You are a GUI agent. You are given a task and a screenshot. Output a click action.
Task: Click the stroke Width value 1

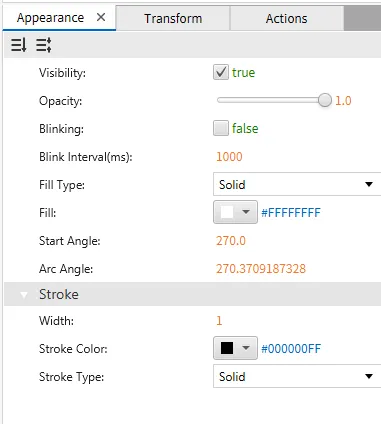[x=219, y=321]
